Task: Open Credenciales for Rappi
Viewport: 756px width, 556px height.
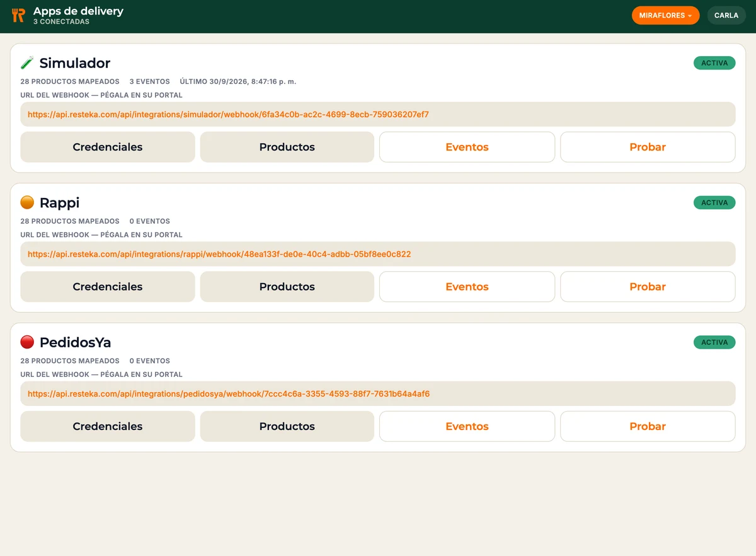Action: pyautogui.click(x=108, y=287)
